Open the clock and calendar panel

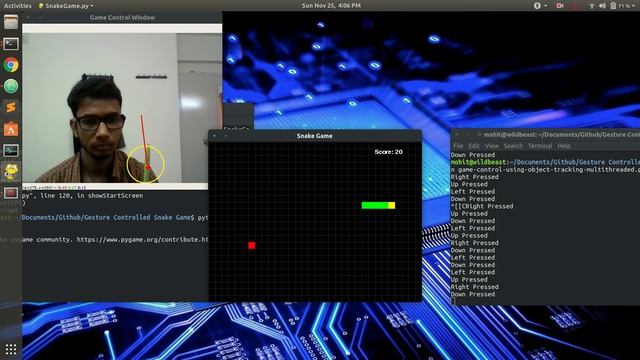(331, 6)
